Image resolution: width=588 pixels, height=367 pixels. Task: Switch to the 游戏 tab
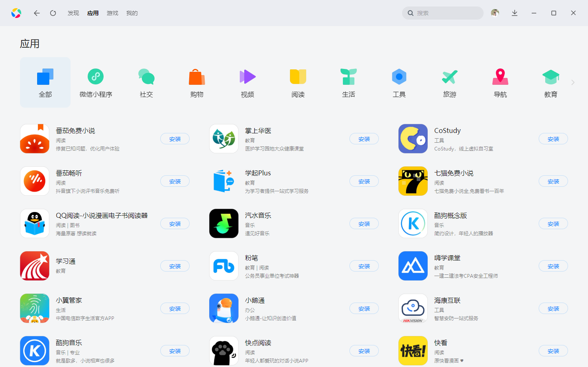113,13
